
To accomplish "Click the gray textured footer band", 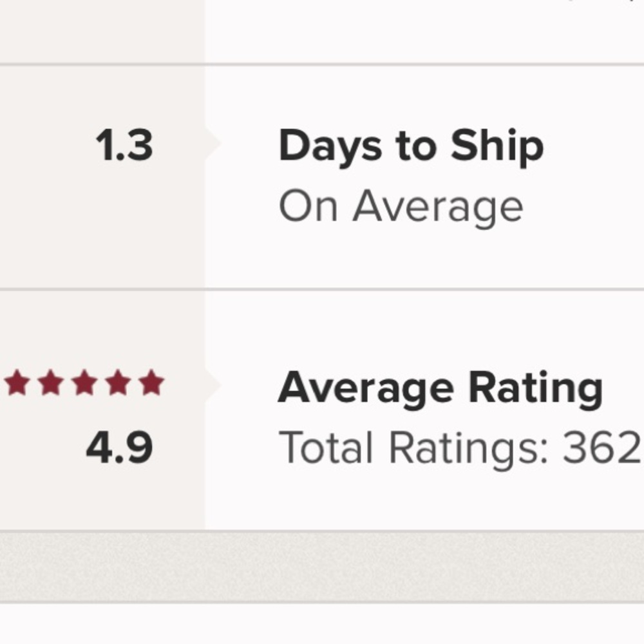I will (x=322, y=567).
